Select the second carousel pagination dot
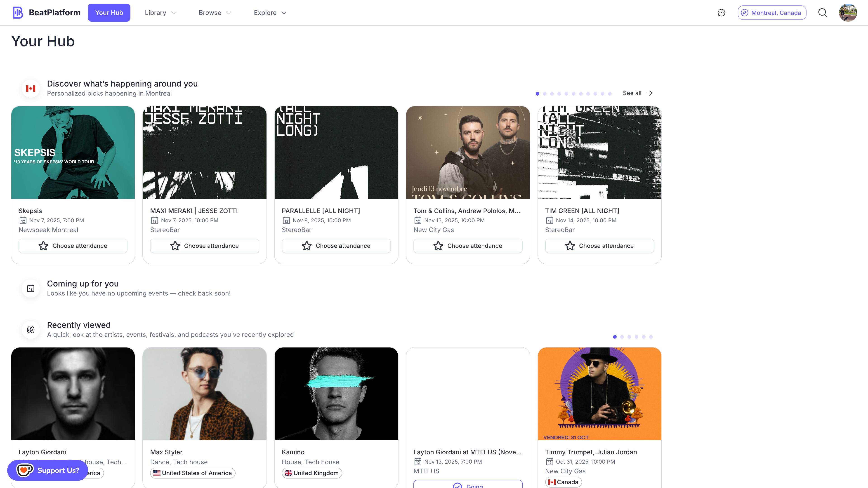868x488 pixels. pos(545,94)
